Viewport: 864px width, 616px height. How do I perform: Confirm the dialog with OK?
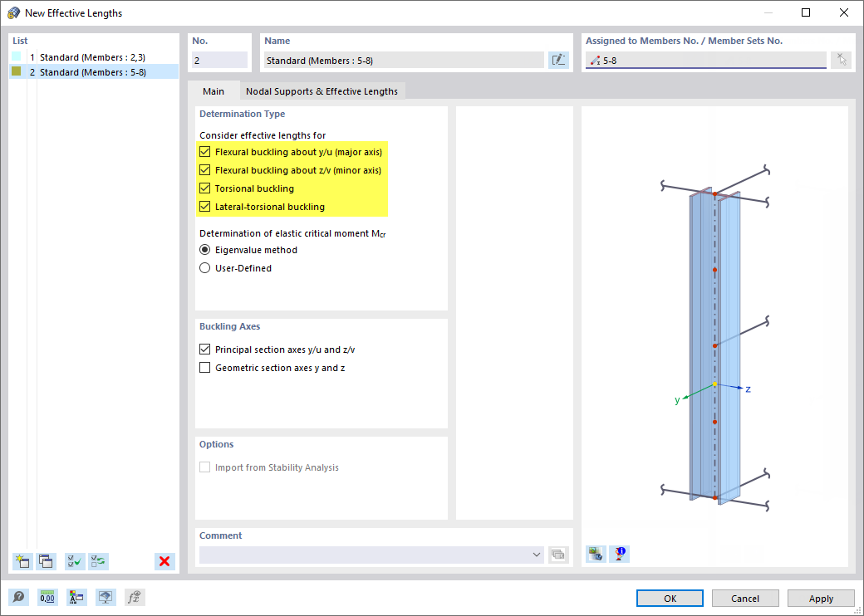coord(669,598)
